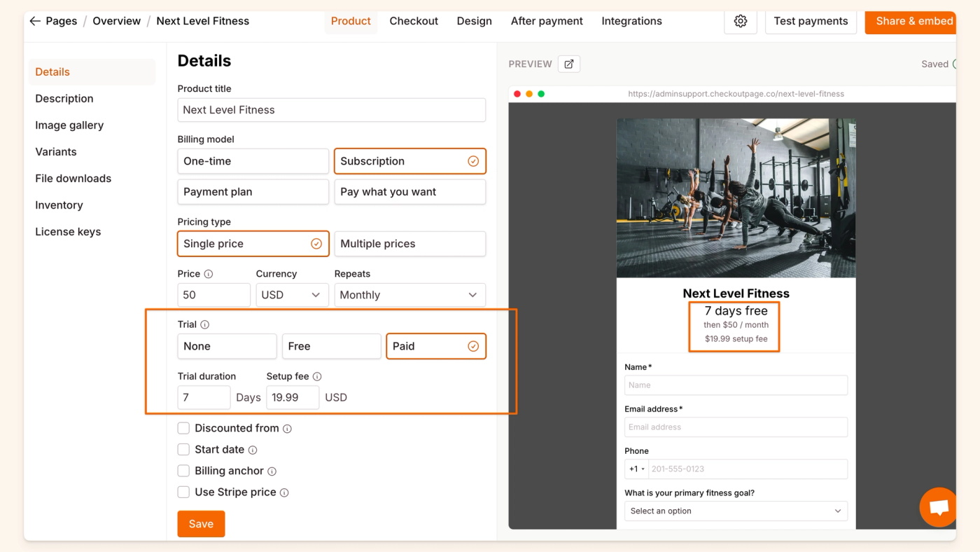Switch to the Product tab
Screen dimensions: 980x552
(x=351, y=21)
